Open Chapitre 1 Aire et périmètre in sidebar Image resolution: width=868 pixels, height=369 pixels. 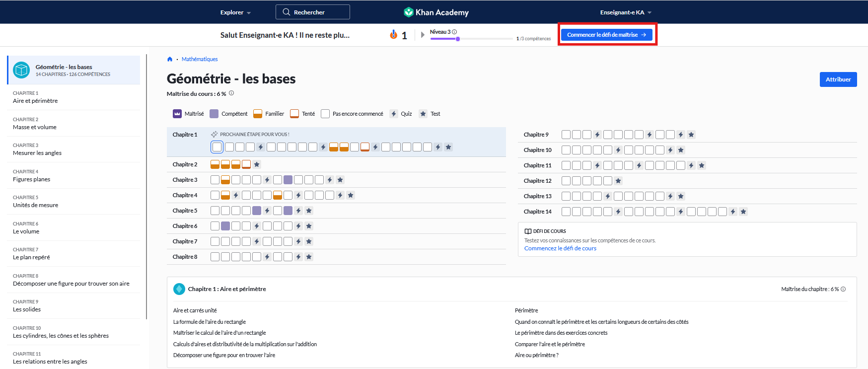coord(73,97)
